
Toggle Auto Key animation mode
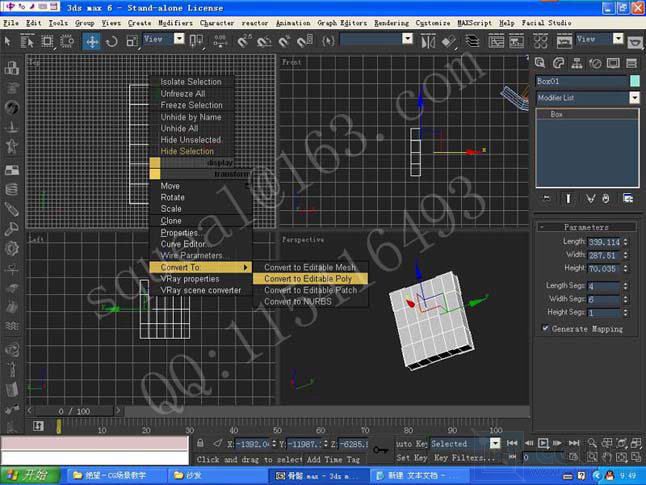(x=411, y=444)
